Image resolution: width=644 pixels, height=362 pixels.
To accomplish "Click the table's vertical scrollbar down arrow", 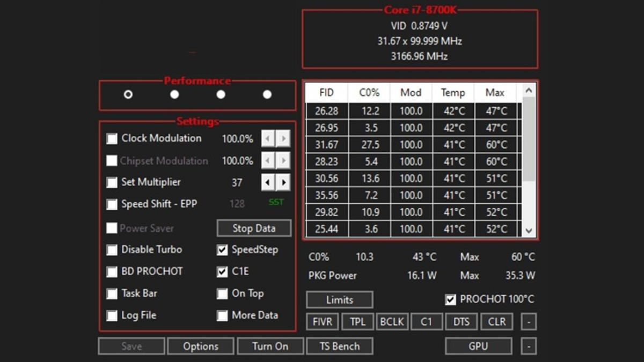I will click(529, 231).
